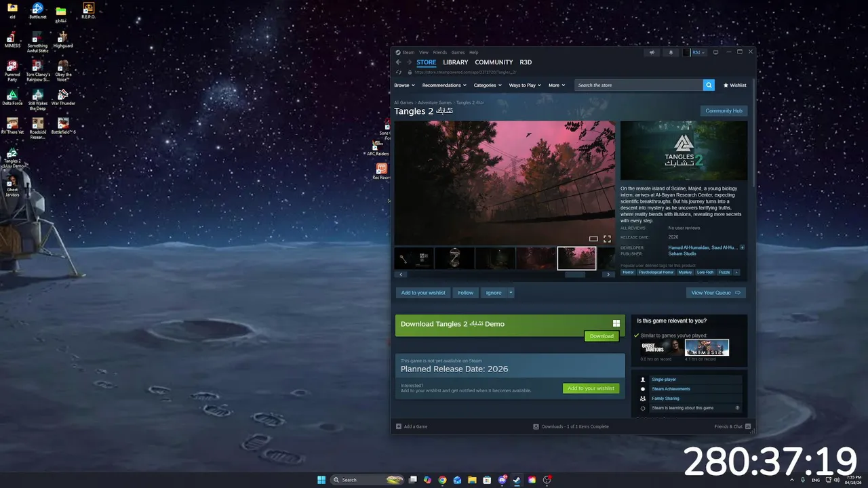This screenshot has height=488, width=868.
Task: Click the Windows Start button
Action: [321, 480]
